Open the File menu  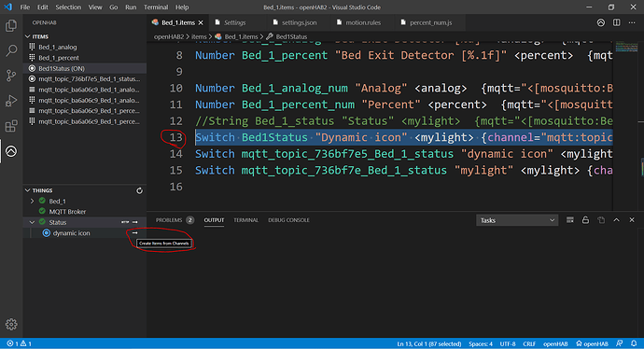click(x=25, y=7)
